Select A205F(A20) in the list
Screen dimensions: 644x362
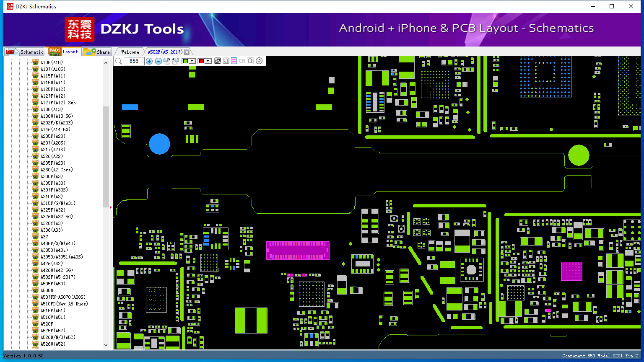tap(53, 136)
